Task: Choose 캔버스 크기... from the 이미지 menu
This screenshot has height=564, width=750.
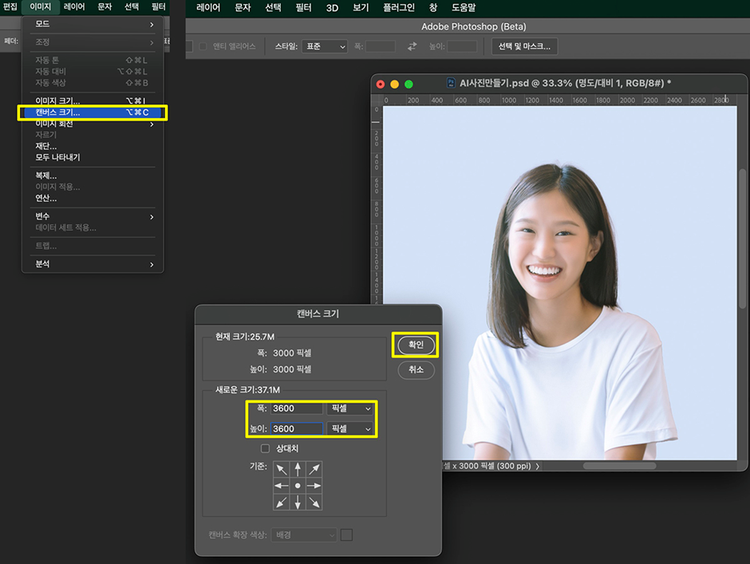Action: (x=58, y=113)
